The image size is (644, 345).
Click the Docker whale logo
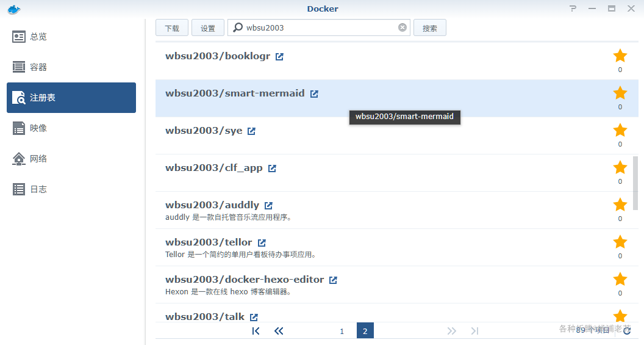14,9
